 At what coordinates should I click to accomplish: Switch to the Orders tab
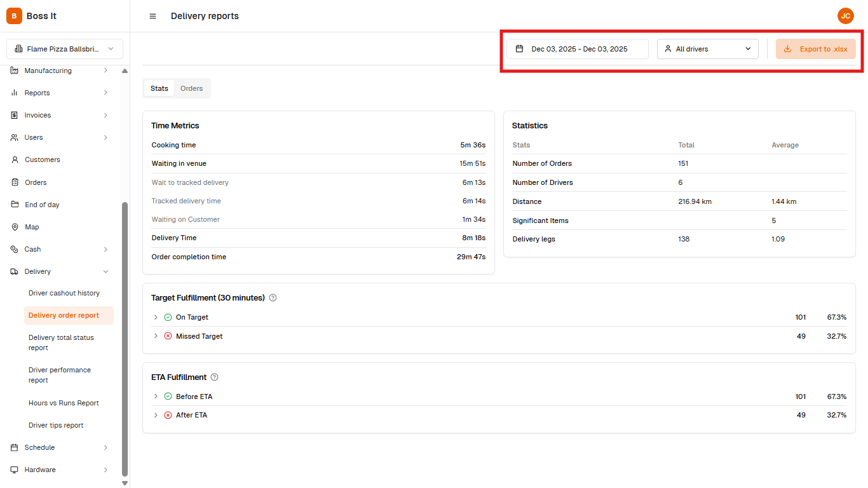click(x=191, y=88)
